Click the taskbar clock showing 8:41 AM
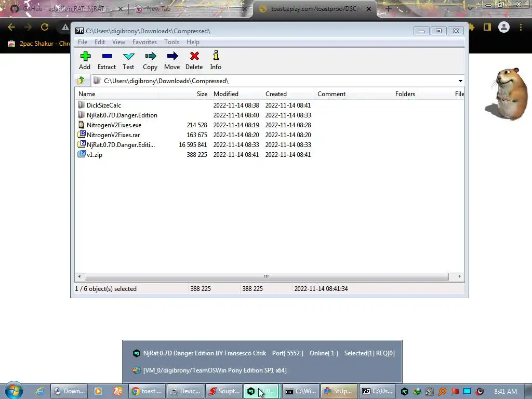The image size is (532, 399). pyautogui.click(x=506, y=391)
